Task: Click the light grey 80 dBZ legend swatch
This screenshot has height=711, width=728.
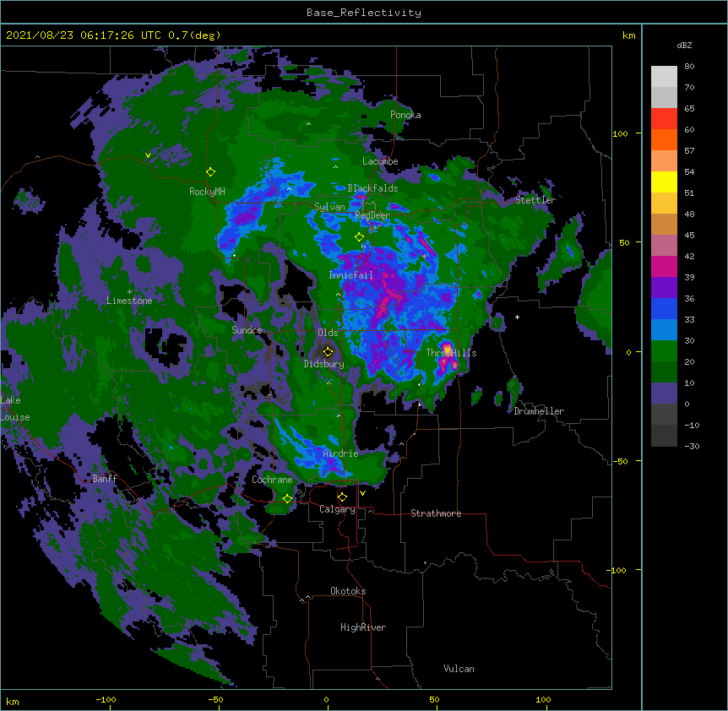Action: [664, 77]
